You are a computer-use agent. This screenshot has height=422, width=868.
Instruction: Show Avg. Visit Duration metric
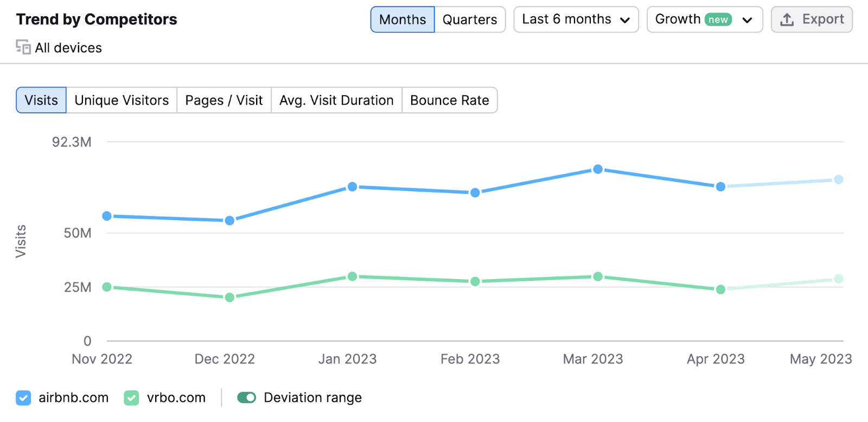[x=336, y=100]
